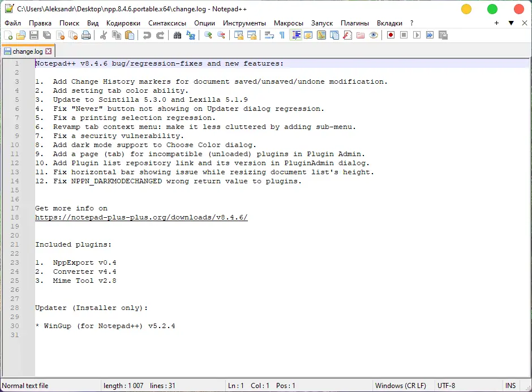532x392 pixels.
Task: Click the Print icon in toolbar
Action: 86,35
